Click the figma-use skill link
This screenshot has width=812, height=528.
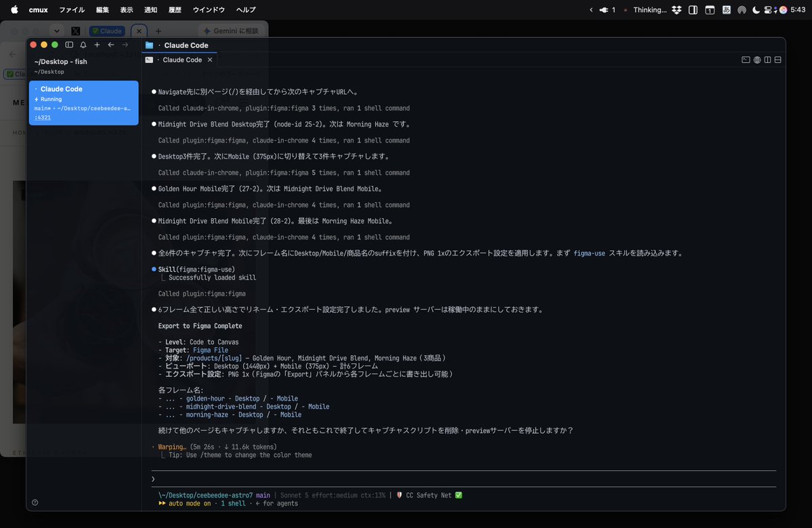coord(589,253)
